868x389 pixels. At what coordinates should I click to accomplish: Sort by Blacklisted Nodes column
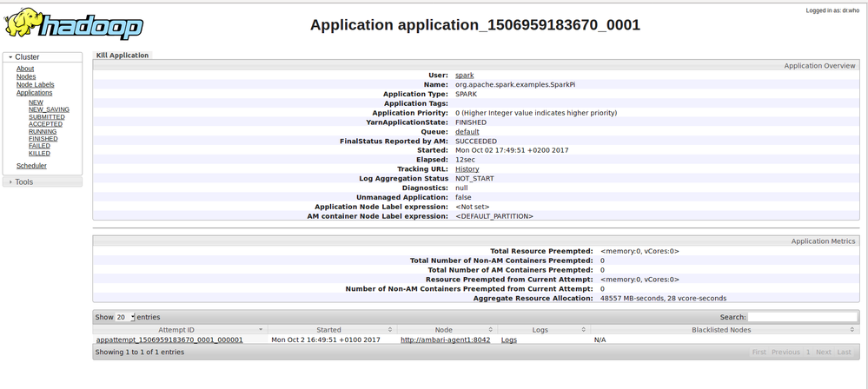[x=726, y=330]
